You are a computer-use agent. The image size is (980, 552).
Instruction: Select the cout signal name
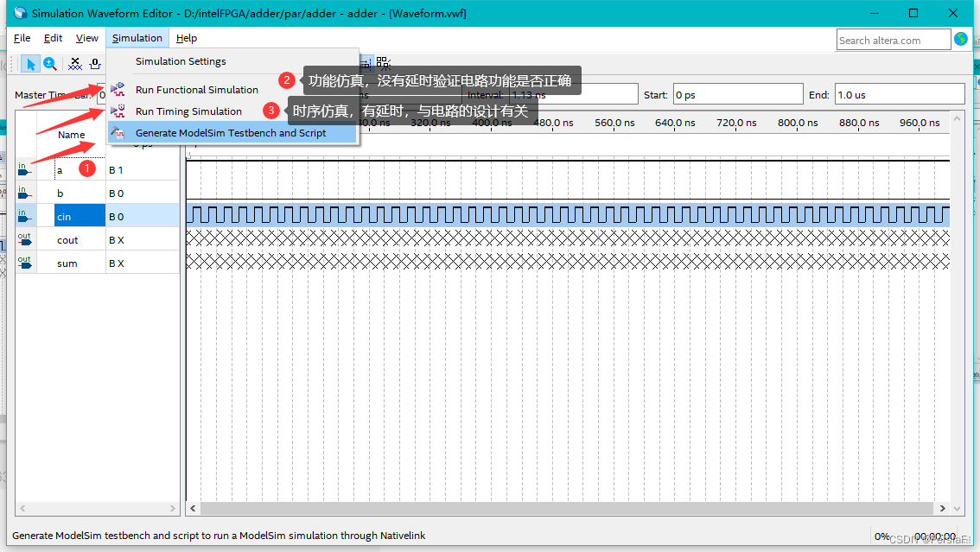click(x=67, y=240)
